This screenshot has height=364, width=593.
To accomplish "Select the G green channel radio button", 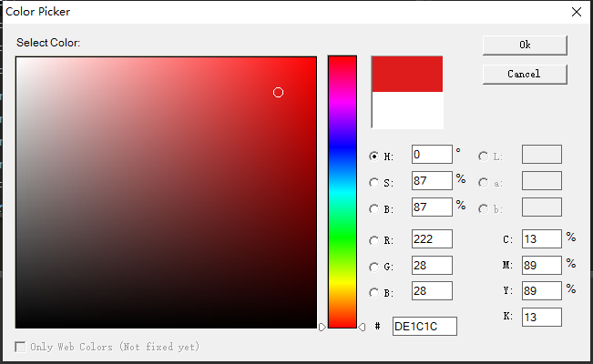I will 374,267.
